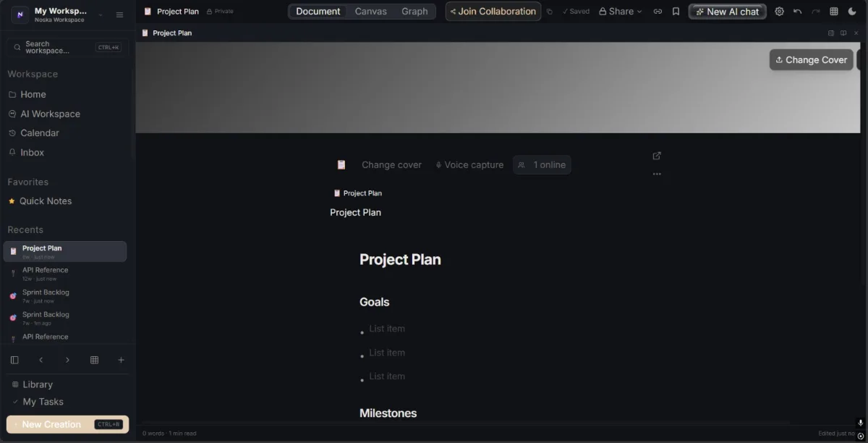Click the small Project Plan title field
The height and width of the screenshot is (443, 868).
(355, 212)
